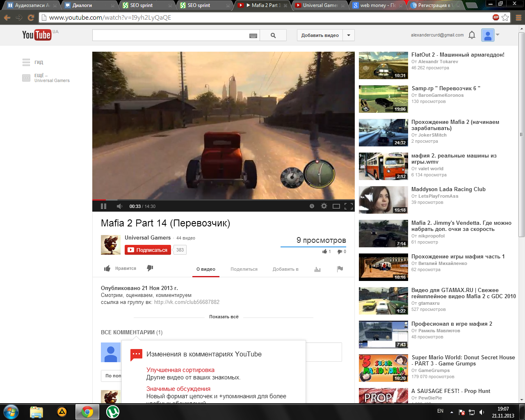Open the YouTube home logo

point(37,35)
